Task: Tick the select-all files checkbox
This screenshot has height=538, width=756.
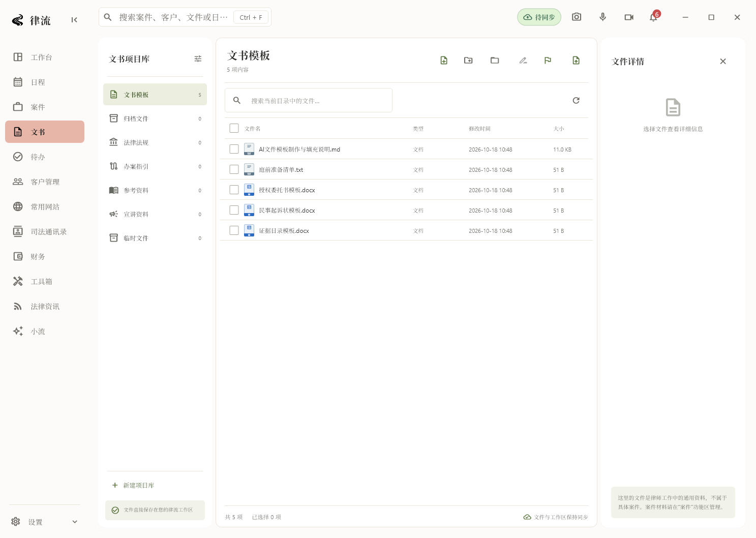Action: click(x=234, y=128)
